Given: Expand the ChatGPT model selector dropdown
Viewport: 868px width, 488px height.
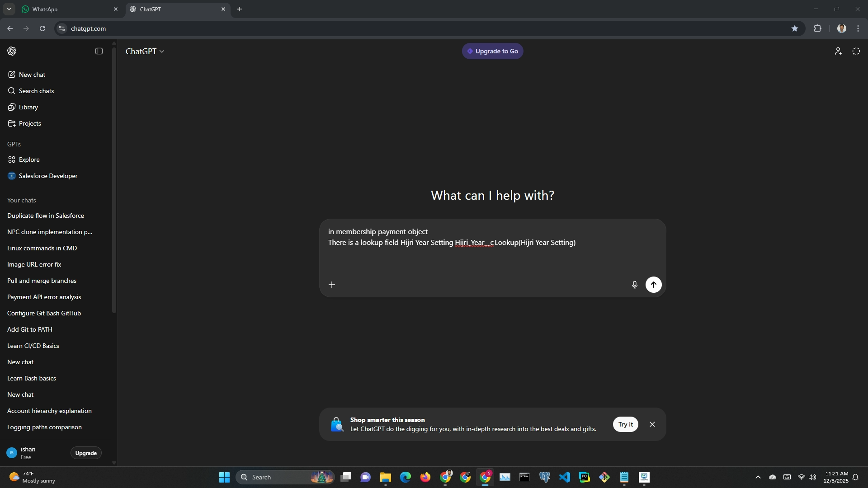Looking at the screenshot, I should 145,52.
